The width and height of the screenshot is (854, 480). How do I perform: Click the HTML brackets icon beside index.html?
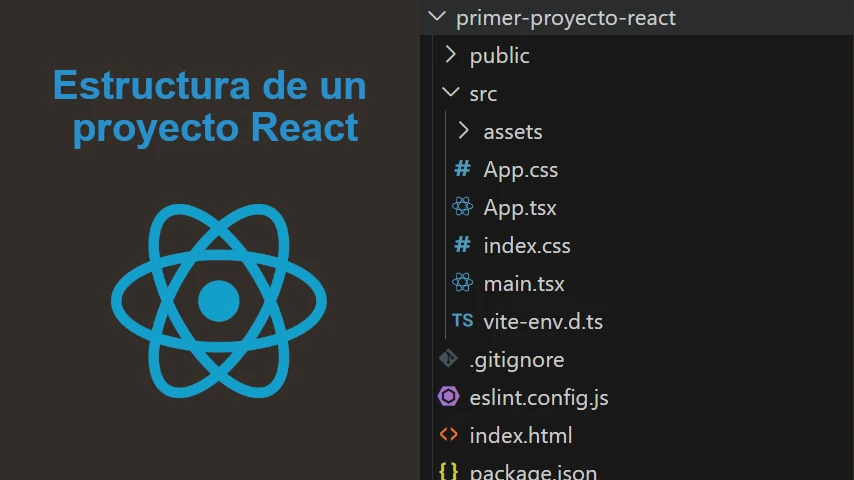pos(449,434)
